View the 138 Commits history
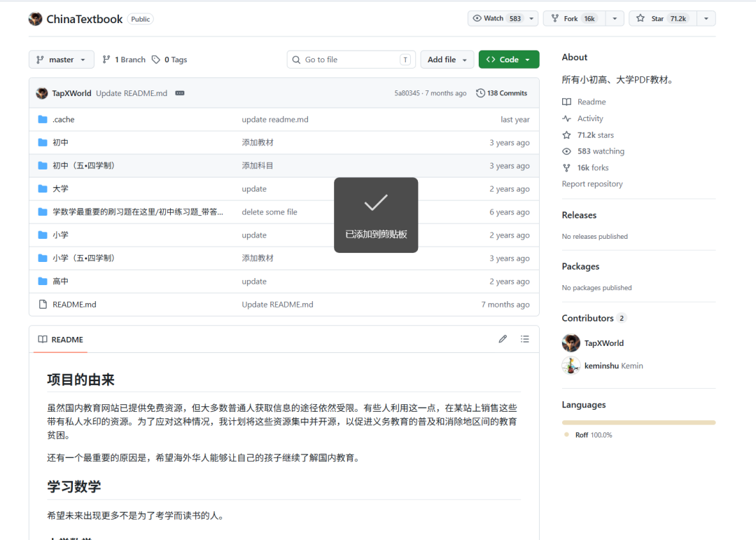This screenshot has width=756, height=540. point(501,93)
